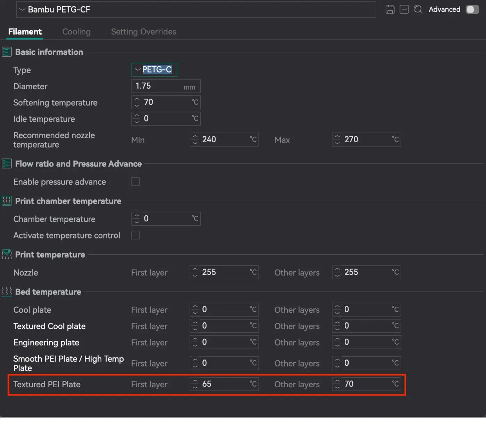Click the delete preset icon
486x448 pixels.
coord(404,9)
